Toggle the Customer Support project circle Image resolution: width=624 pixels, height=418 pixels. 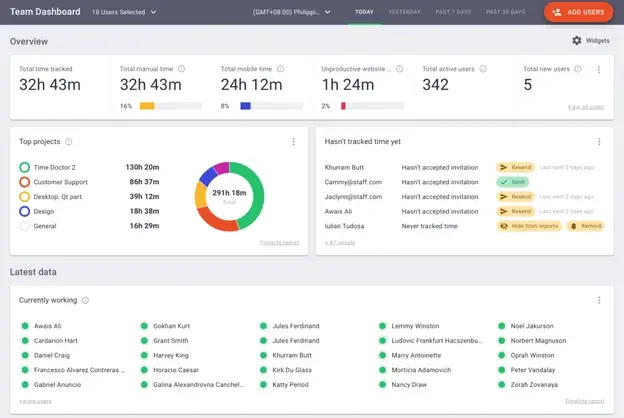click(25, 182)
